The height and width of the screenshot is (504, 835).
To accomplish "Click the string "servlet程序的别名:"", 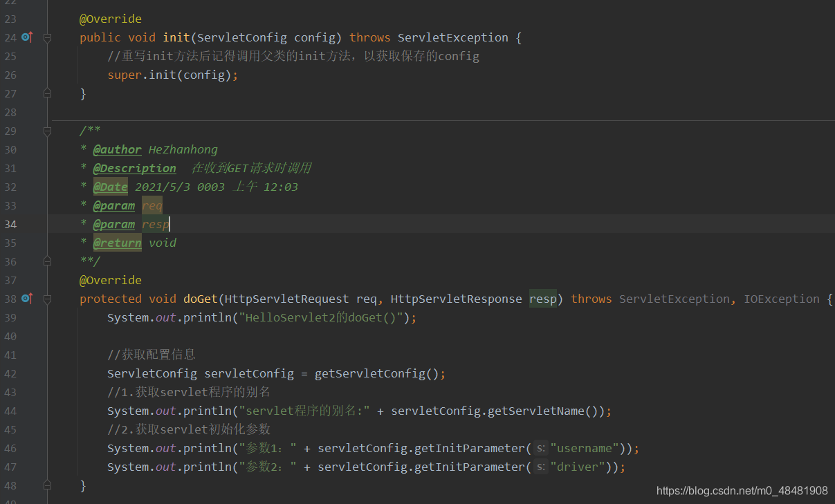I will (304, 411).
